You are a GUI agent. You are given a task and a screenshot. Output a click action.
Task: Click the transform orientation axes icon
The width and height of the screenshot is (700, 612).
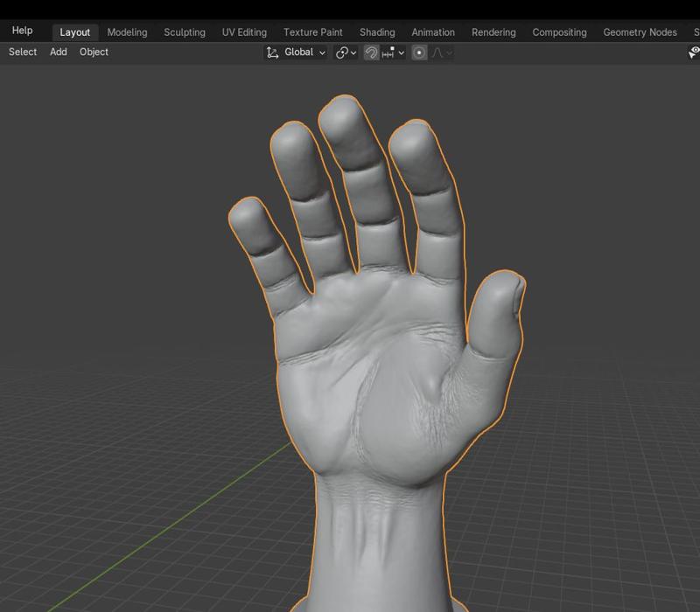[x=271, y=52]
